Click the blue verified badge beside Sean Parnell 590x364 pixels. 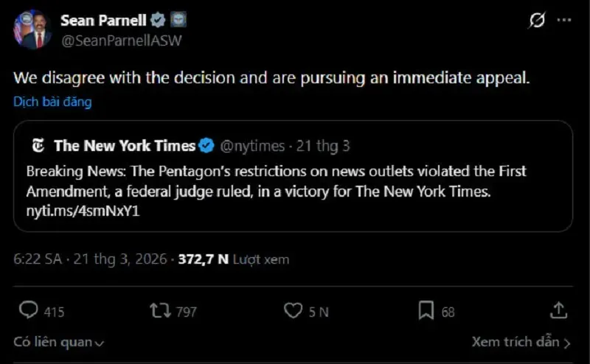click(x=158, y=21)
